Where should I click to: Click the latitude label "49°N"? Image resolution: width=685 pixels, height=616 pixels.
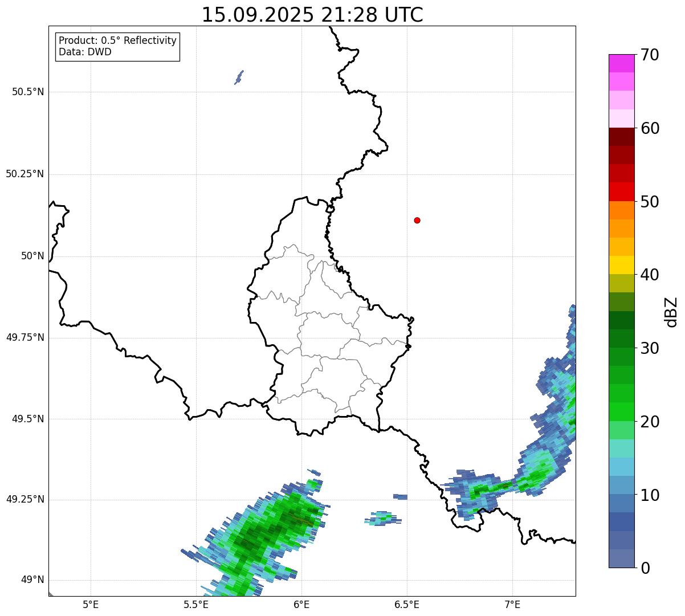coord(32,580)
